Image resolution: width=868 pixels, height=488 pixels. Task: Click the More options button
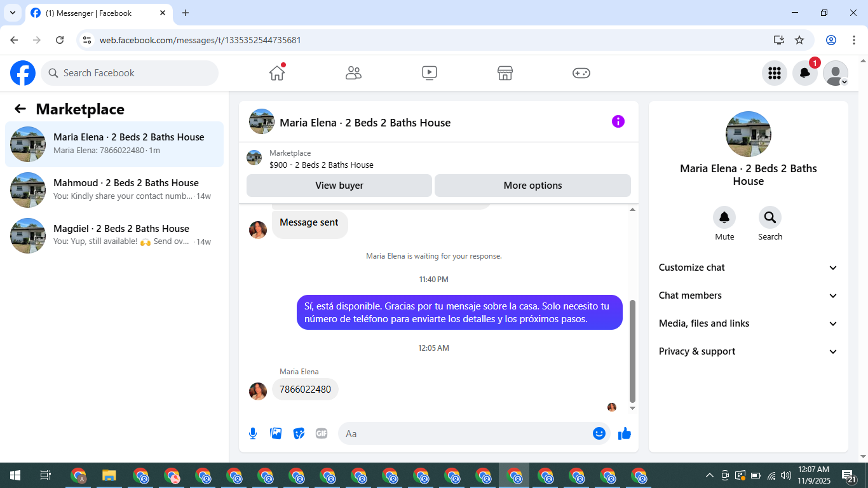coord(532,186)
